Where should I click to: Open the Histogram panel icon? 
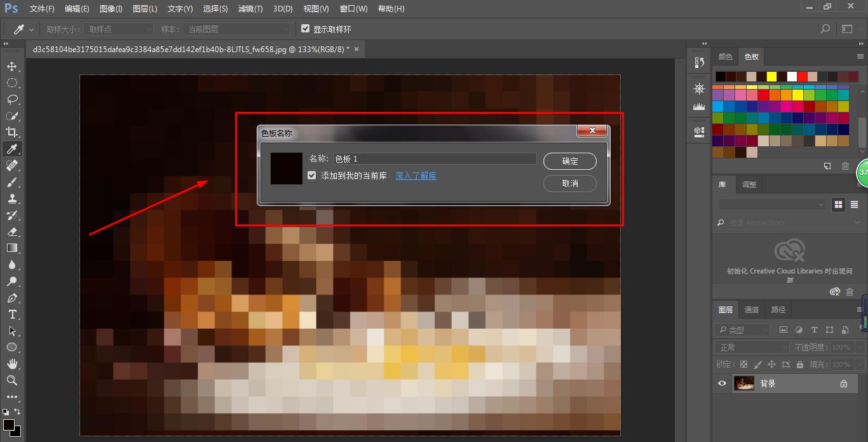700,106
